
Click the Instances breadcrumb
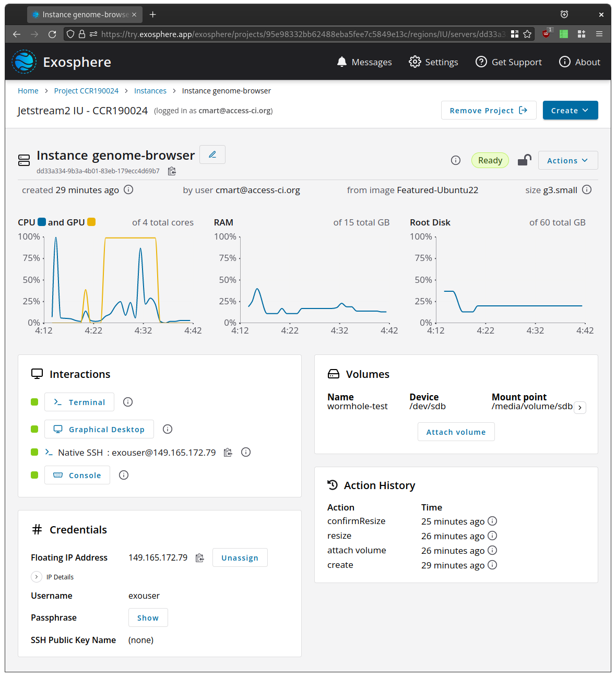click(150, 91)
